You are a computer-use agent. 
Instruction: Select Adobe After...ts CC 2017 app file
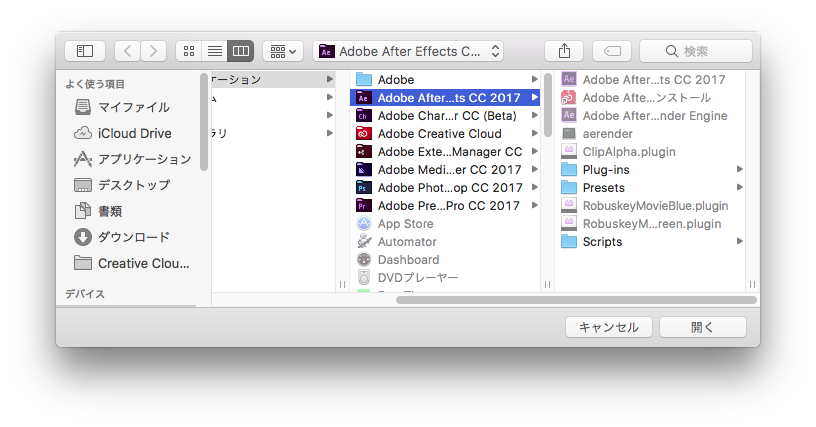[x=651, y=80]
